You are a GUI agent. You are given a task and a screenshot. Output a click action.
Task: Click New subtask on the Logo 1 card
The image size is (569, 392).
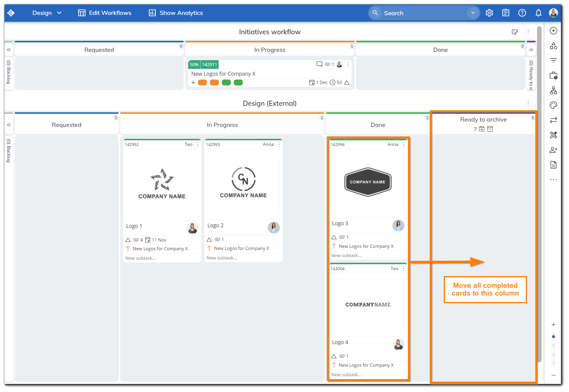[140, 258]
